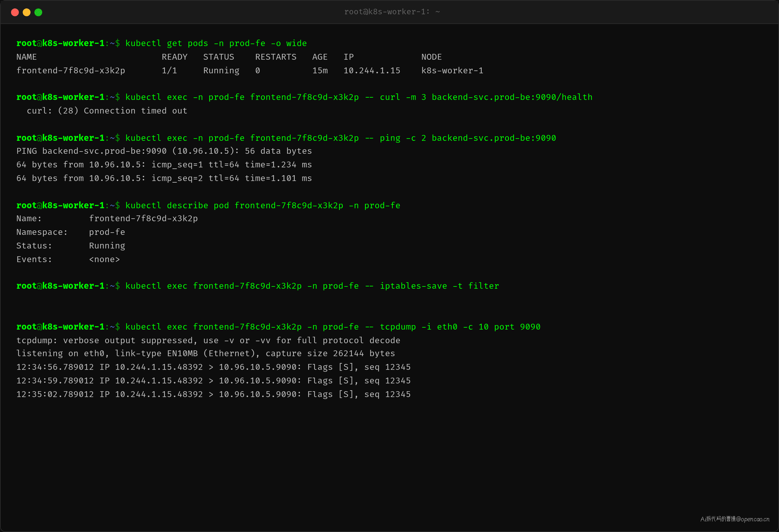Click the 'listening on eth0' output line

[x=205, y=354]
